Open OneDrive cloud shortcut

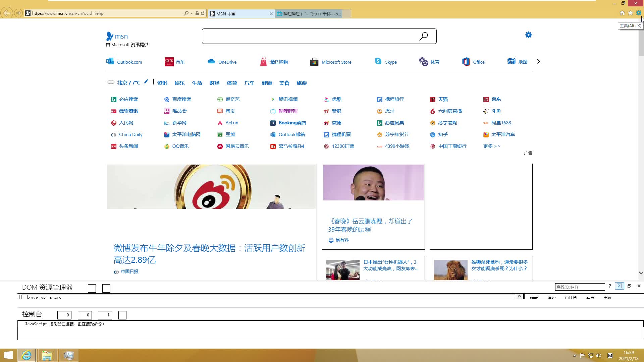(222, 62)
